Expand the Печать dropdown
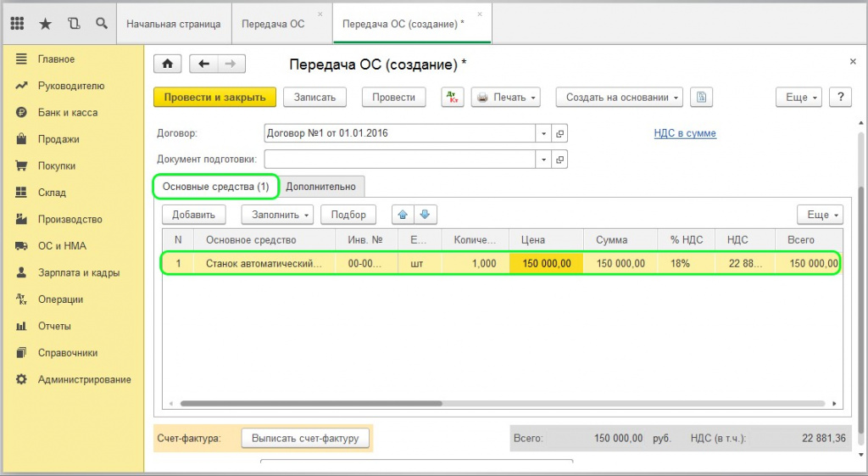This screenshot has width=868, height=476. (x=505, y=97)
